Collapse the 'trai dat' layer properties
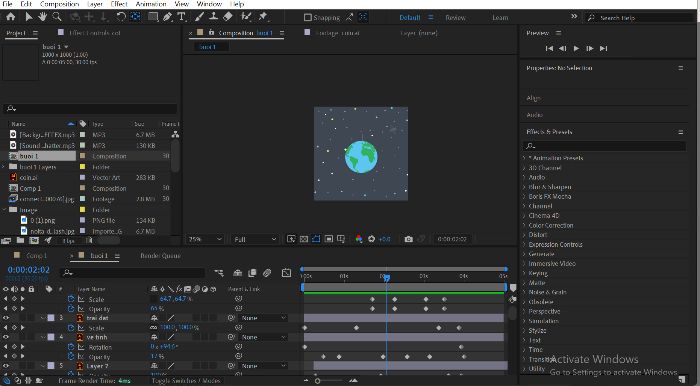The height and width of the screenshot is (386, 700). tap(43, 318)
